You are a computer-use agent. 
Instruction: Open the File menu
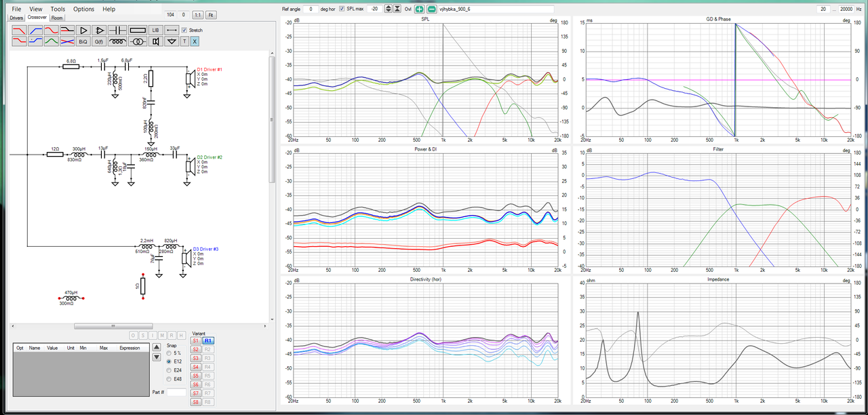point(16,9)
